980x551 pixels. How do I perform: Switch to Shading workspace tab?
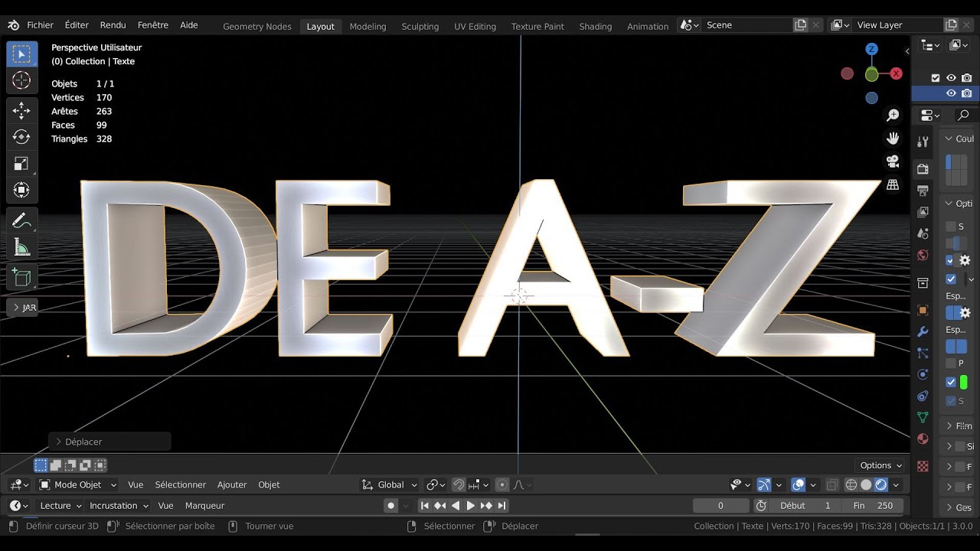coord(595,26)
